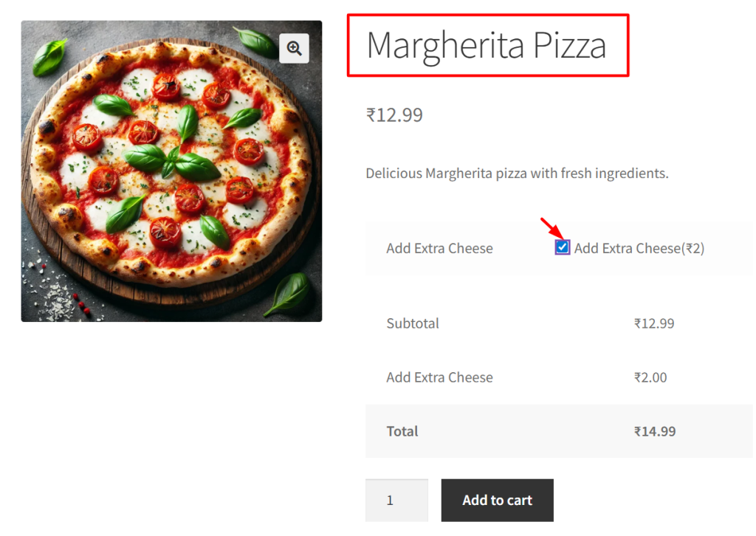
Task: Click the Add Extra Cheese label in price summary
Action: 439,377
